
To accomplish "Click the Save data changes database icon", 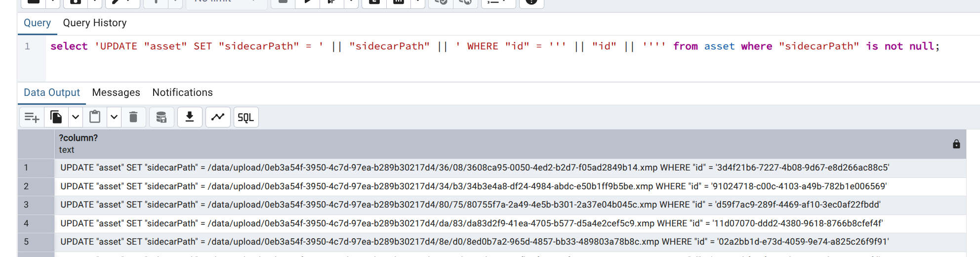I will point(162,117).
